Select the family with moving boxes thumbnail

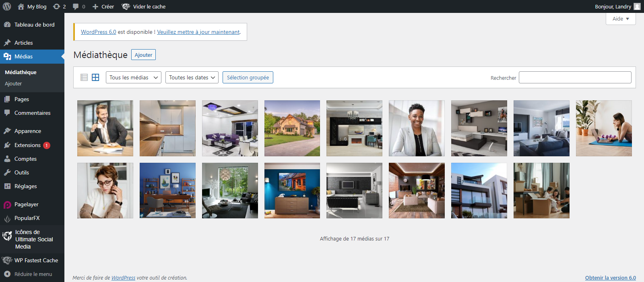click(x=541, y=191)
